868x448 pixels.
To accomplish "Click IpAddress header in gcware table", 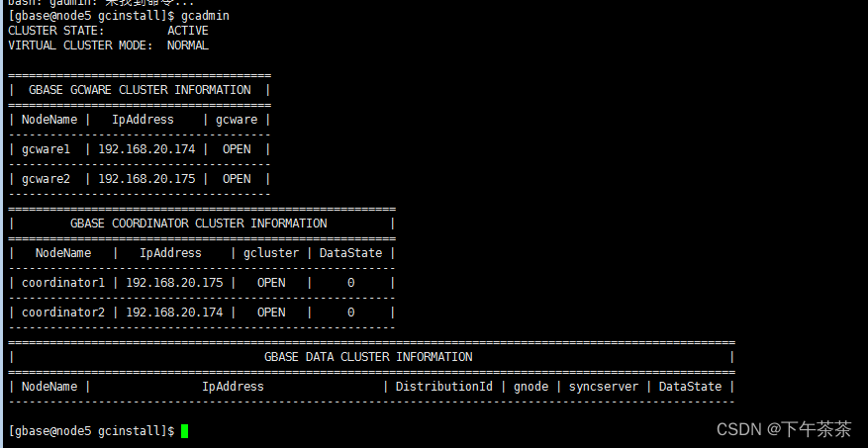I will coord(143,120).
